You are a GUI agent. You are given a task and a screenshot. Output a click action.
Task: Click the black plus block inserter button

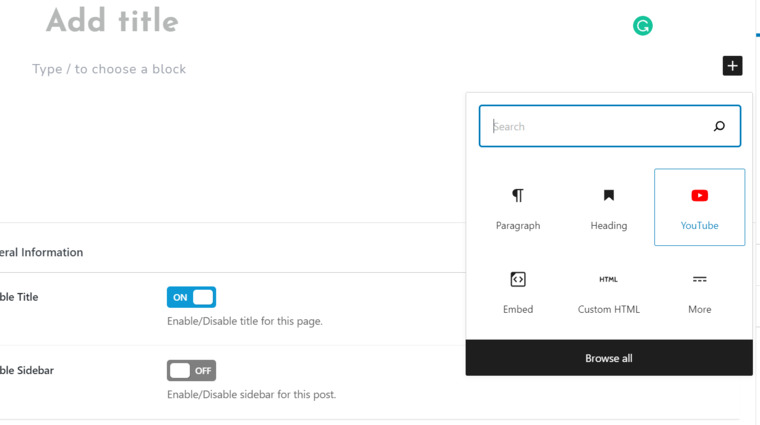733,66
